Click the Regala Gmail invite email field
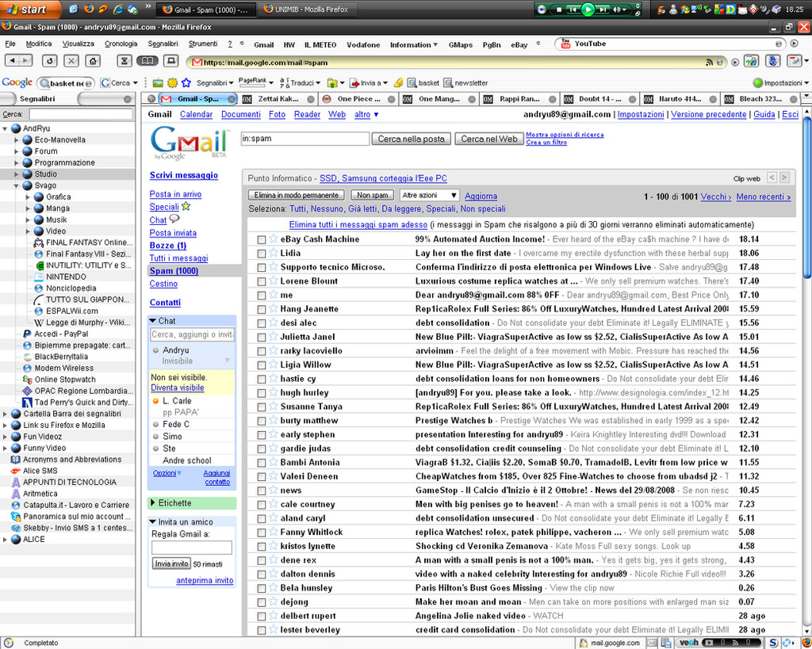 192,548
